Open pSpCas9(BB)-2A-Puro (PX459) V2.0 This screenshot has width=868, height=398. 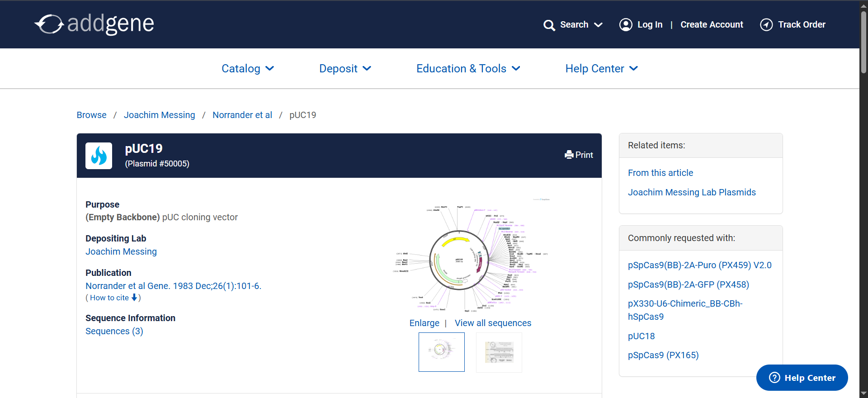(x=700, y=265)
